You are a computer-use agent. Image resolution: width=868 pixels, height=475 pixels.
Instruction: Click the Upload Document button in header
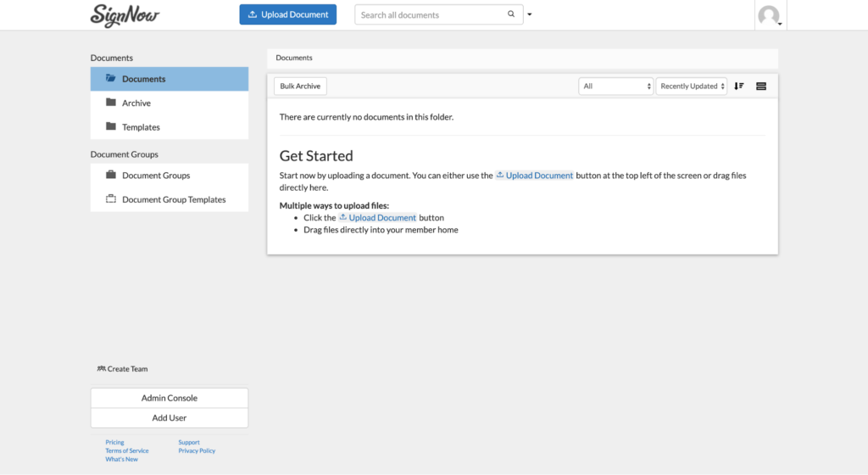click(288, 14)
